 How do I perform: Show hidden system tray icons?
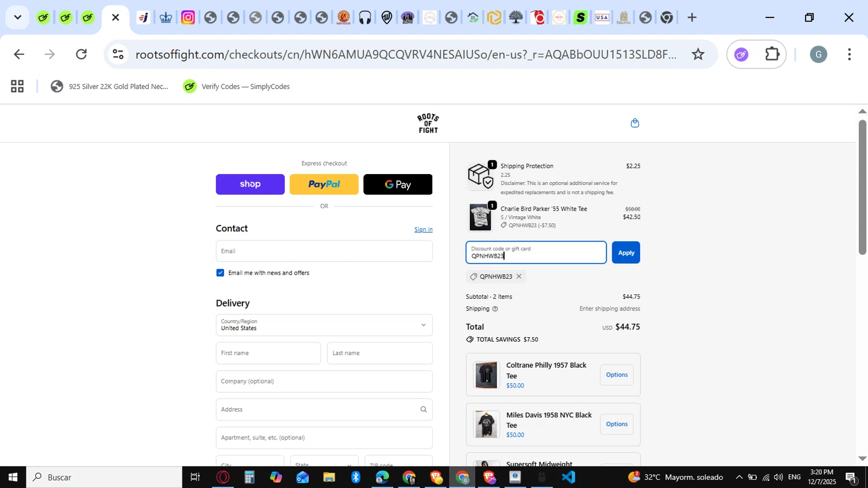click(739, 477)
